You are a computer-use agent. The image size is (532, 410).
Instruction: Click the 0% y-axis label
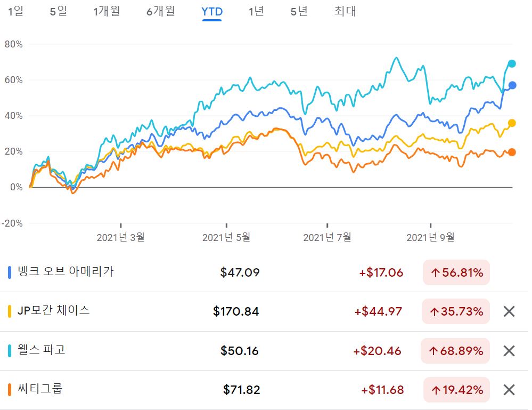[16, 187]
